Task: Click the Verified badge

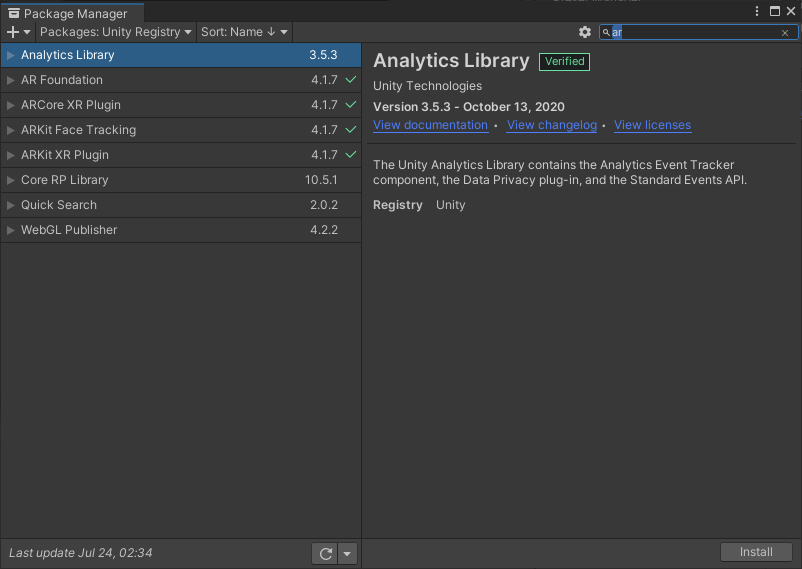Action: click(x=564, y=61)
